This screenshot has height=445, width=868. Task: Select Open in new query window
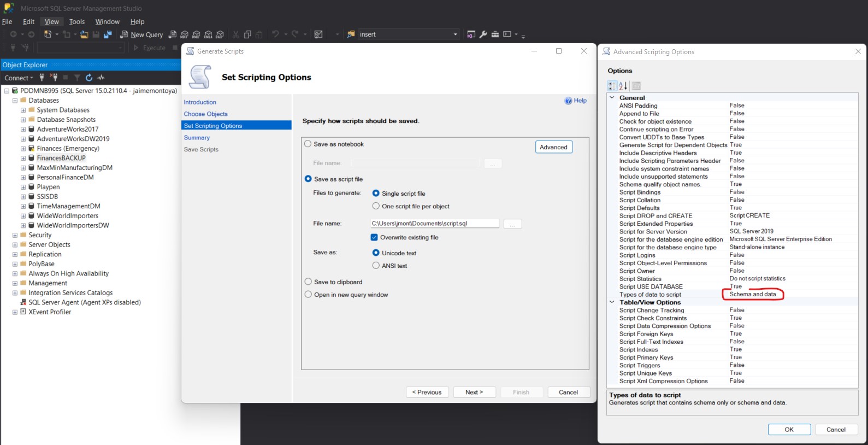pos(308,294)
